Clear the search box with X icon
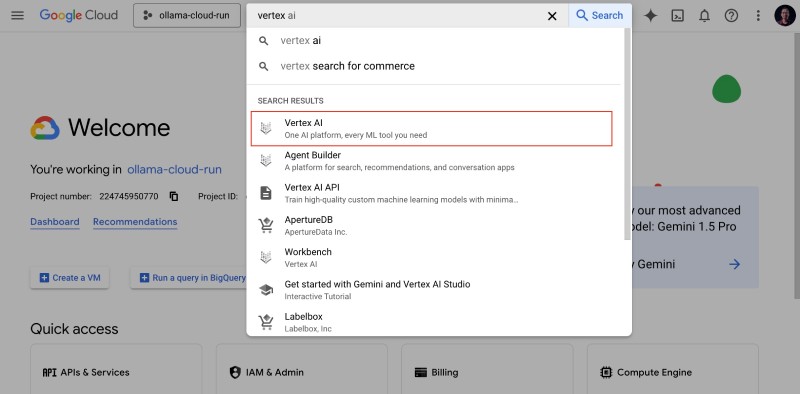This screenshot has height=394, width=800. coord(552,16)
